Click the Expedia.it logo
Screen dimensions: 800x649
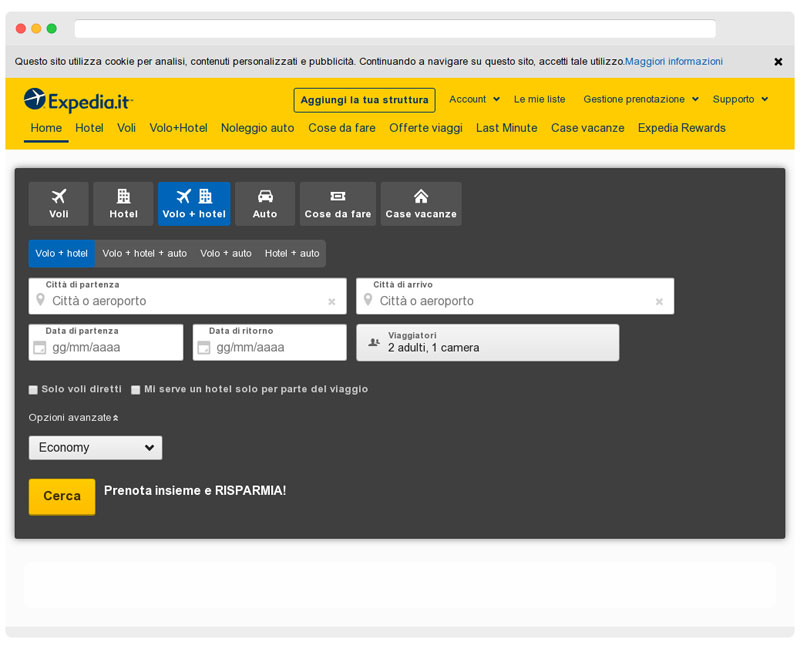78,101
